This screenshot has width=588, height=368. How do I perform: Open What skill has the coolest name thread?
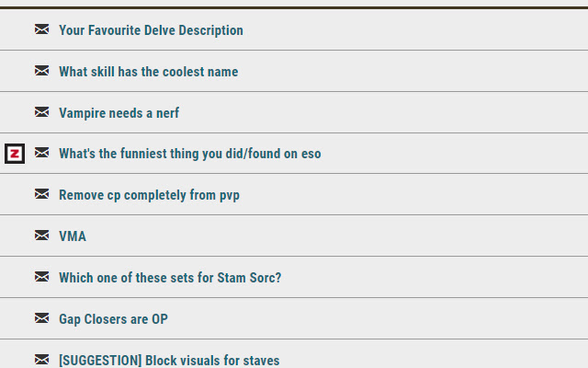(149, 72)
